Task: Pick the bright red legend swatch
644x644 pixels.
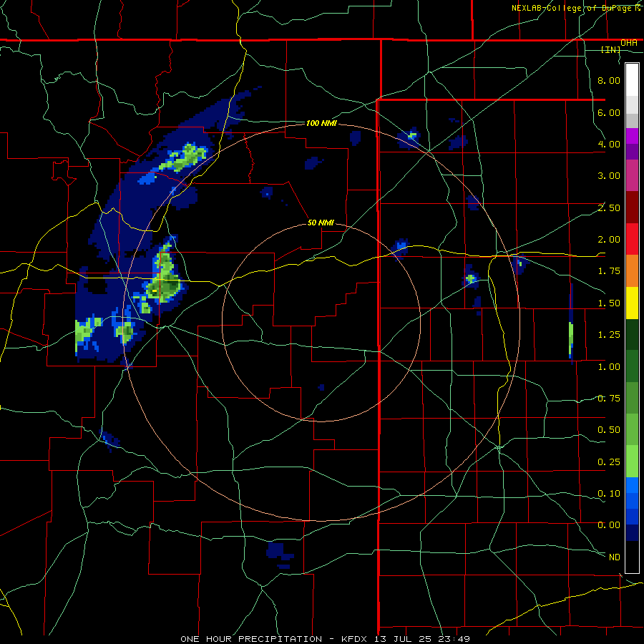Action: click(632, 240)
